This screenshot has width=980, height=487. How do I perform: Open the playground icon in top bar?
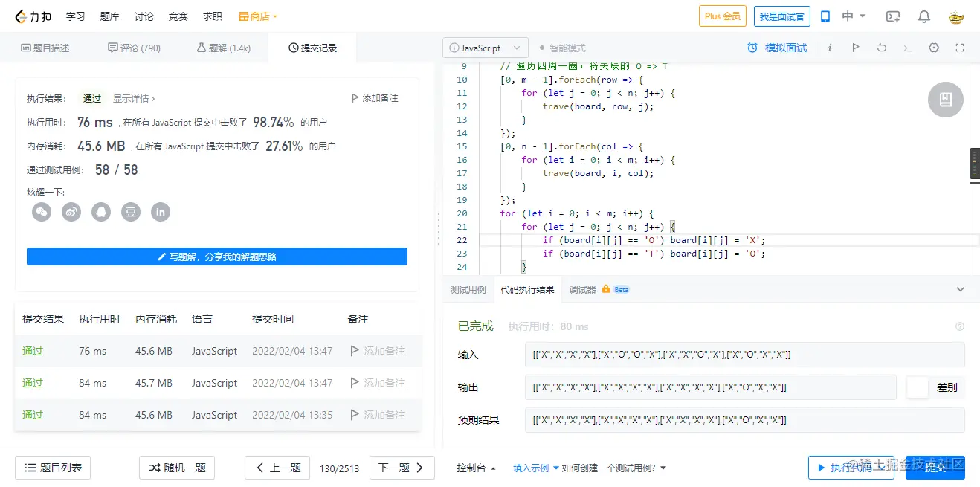pos(893,16)
